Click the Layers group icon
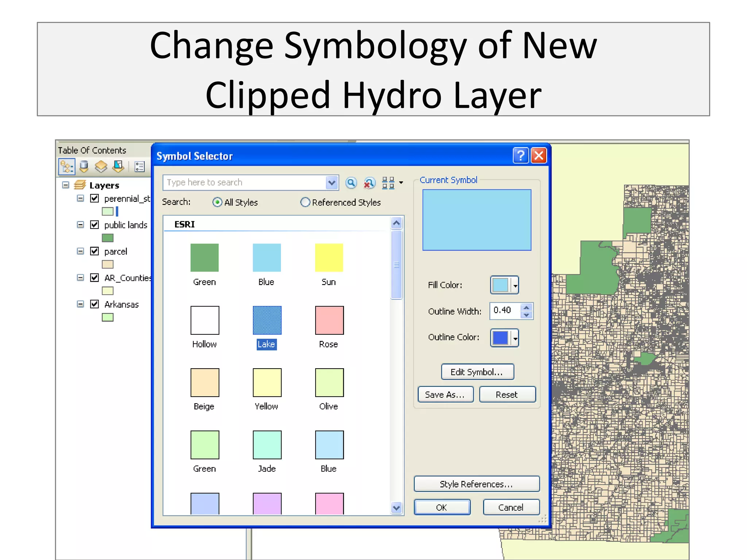This screenshot has width=747, height=560. [80, 185]
